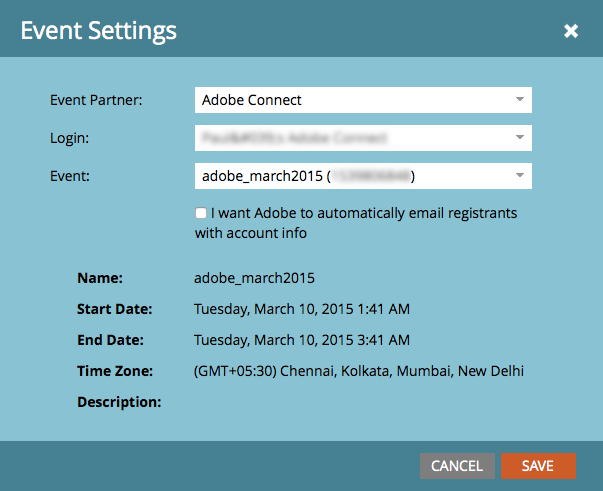
Task: Click the Description label
Action: 119,402
